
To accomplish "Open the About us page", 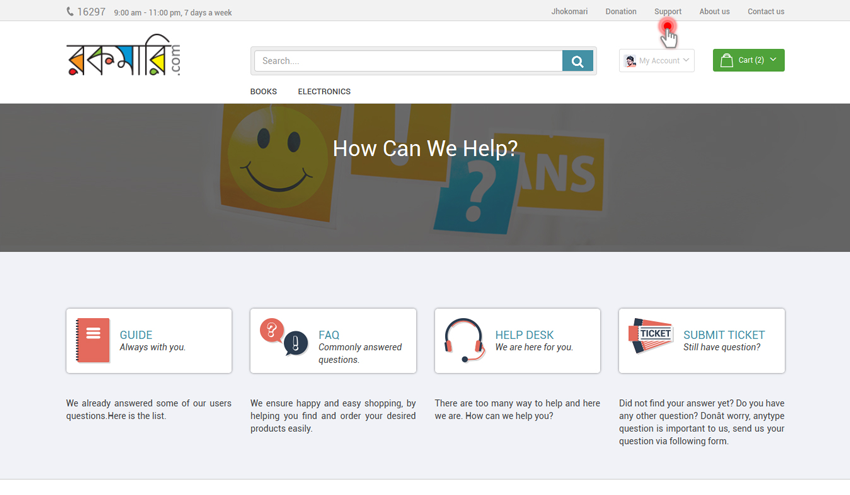I will [x=714, y=12].
